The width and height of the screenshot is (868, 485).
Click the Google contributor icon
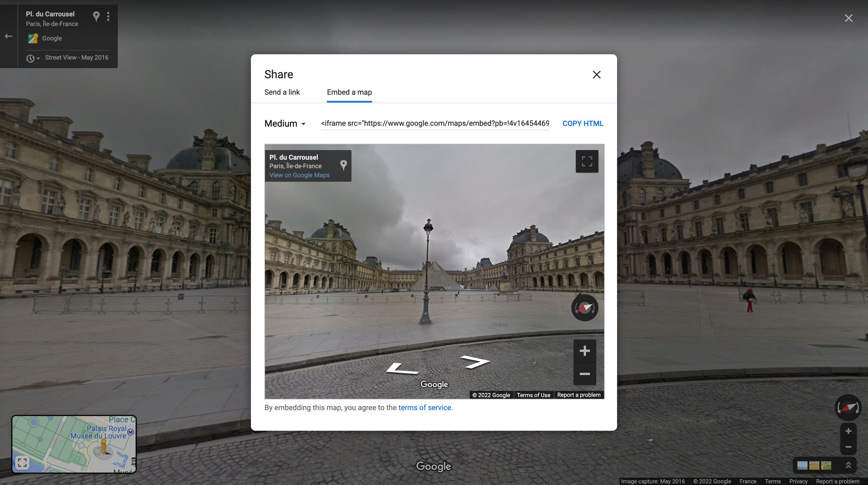[33, 38]
